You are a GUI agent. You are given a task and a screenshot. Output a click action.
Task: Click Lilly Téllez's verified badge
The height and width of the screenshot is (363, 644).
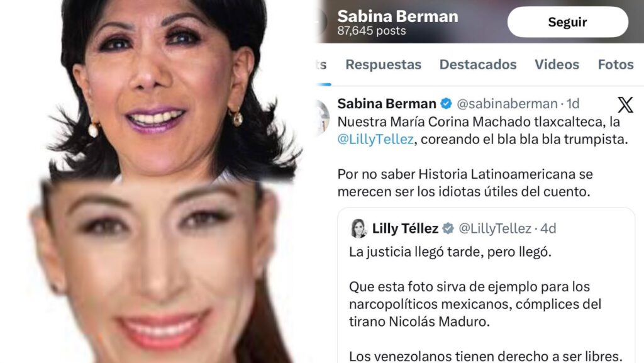pyautogui.click(x=448, y=228)
